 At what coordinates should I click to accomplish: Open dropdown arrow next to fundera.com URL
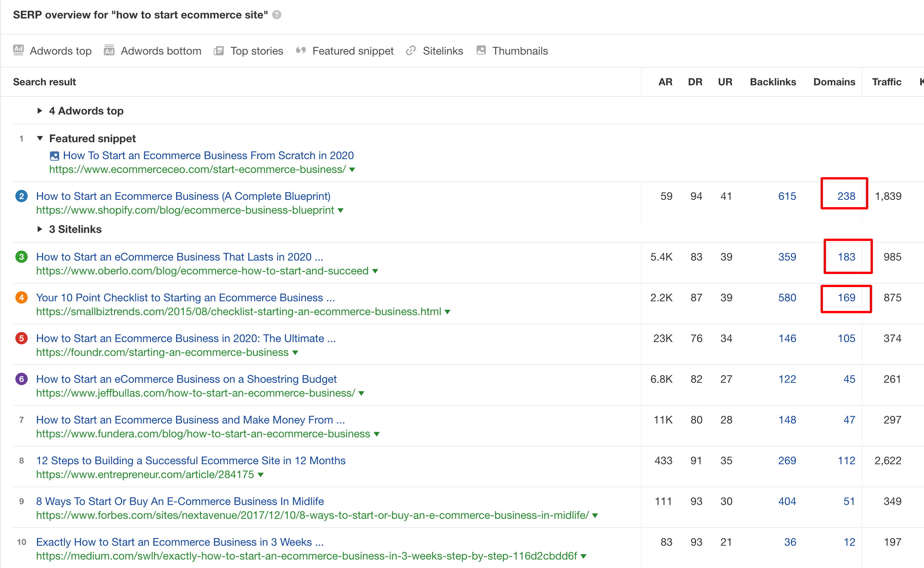click(x=377, y=434)
